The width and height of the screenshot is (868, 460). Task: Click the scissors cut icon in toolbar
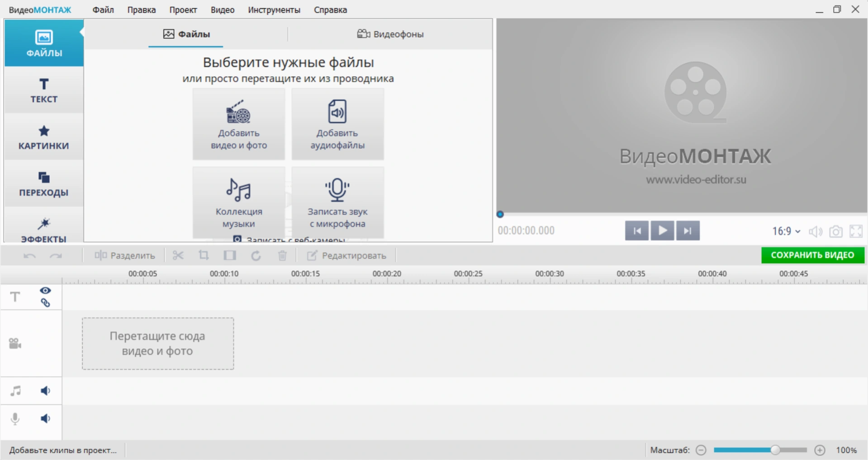point(178,256)
